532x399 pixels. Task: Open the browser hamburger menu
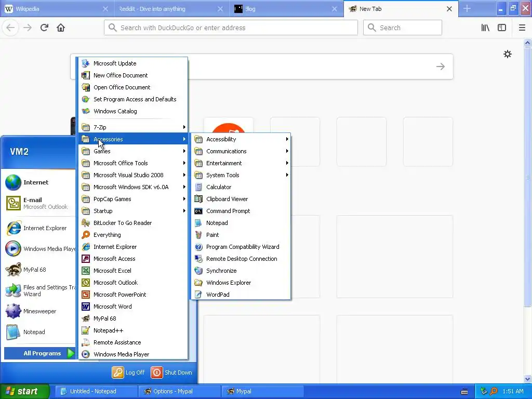pyautogui.click(x=522, y=28)
